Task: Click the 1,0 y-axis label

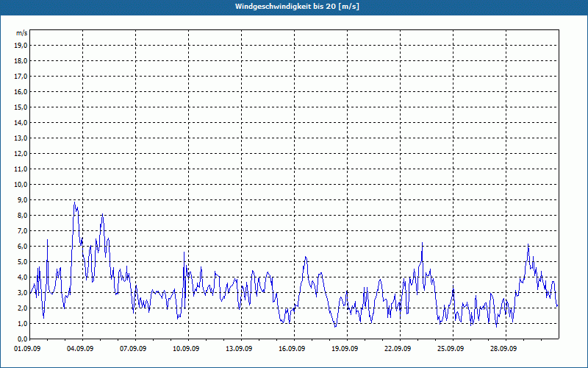Action: [22, 323]
